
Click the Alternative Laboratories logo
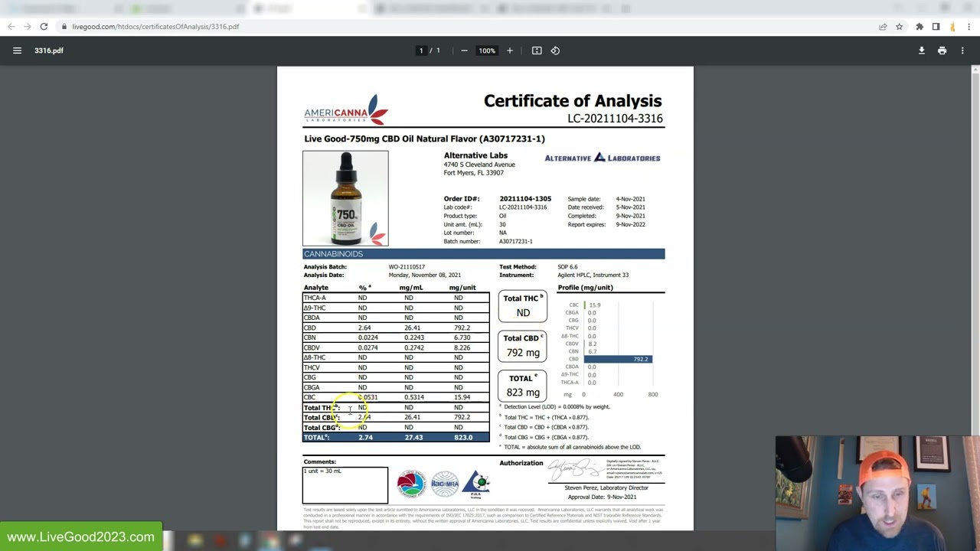click(x=602, y=158)
